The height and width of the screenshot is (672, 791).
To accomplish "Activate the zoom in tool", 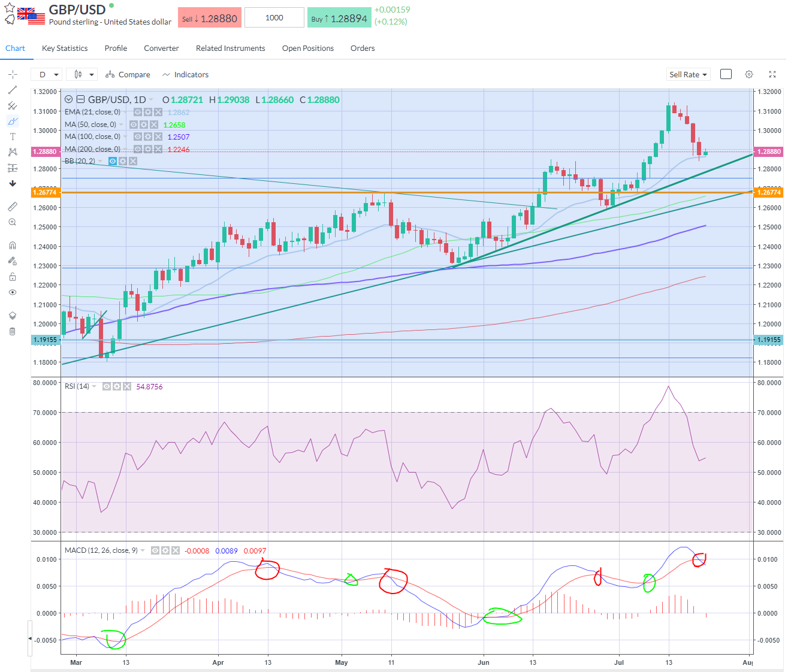I will click(13, 222).
